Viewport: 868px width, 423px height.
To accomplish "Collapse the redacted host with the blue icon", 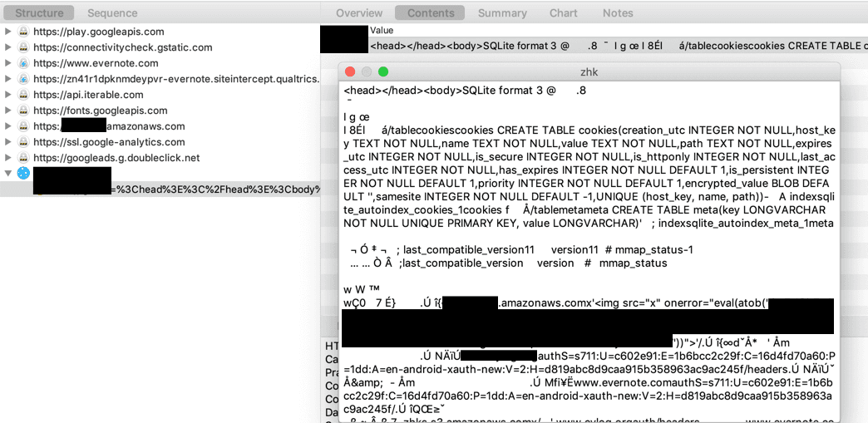I will tap(7, 174).
